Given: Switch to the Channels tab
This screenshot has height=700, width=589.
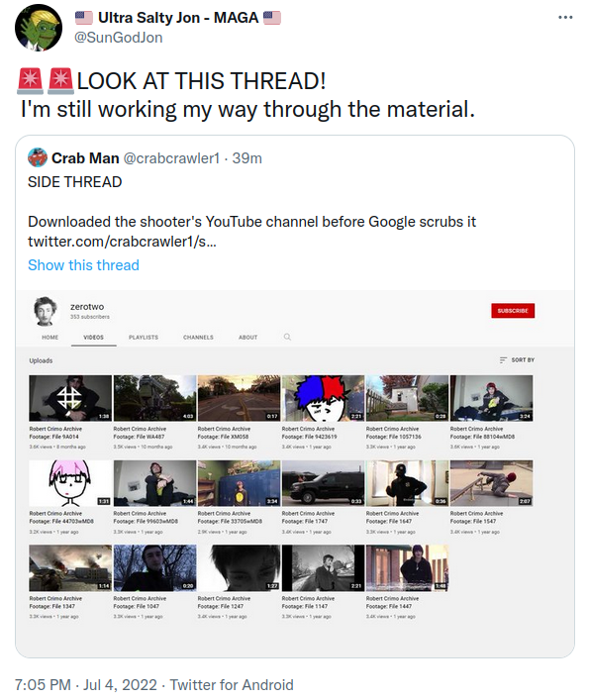Looking at the screenshot, I should coord(198,338).
